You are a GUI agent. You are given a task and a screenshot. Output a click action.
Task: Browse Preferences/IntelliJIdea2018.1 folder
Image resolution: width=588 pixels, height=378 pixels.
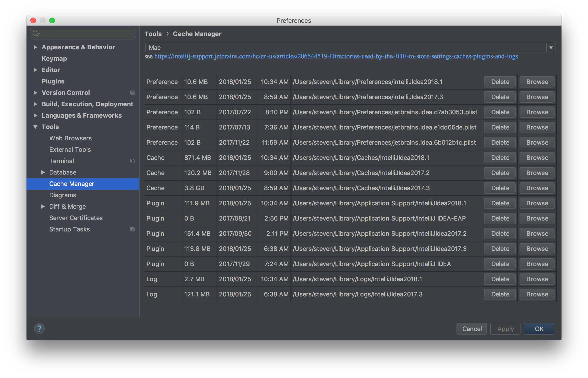tap(537, 82)
